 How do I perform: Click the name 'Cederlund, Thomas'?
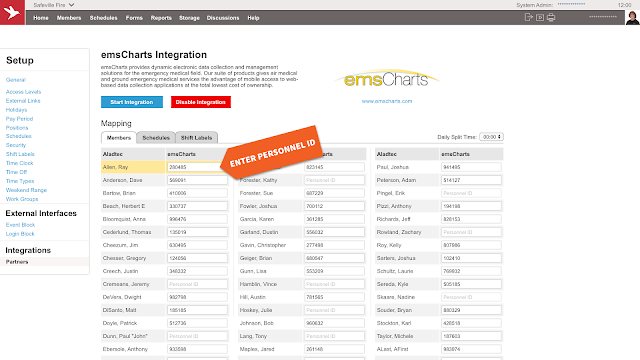pos(127,232)
